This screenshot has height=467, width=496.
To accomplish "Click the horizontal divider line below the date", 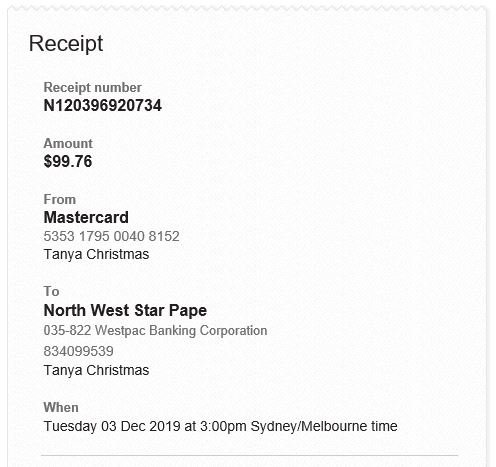I will coord(249,455).
